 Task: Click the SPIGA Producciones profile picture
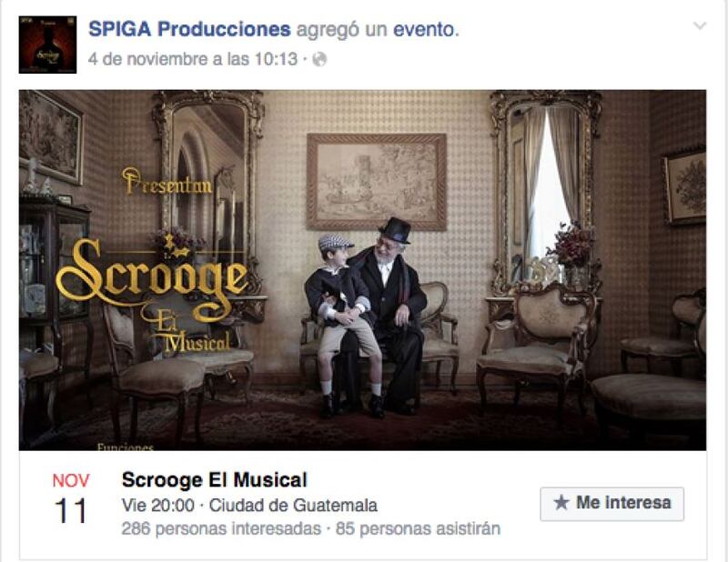tap(47, 45)
